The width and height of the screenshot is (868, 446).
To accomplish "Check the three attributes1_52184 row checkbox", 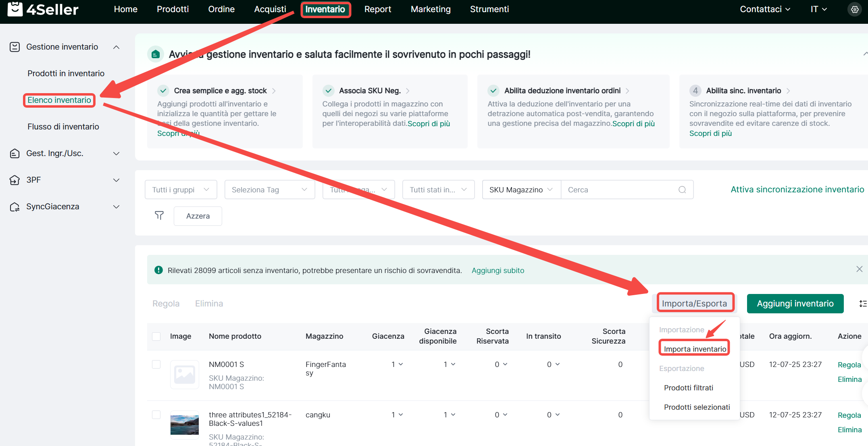I will 156,415.
